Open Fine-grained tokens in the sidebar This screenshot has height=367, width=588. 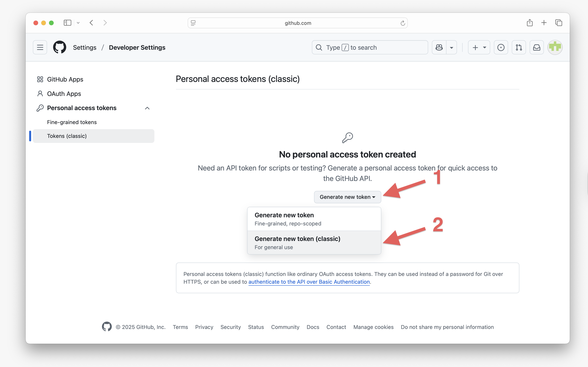pos(72,122)
